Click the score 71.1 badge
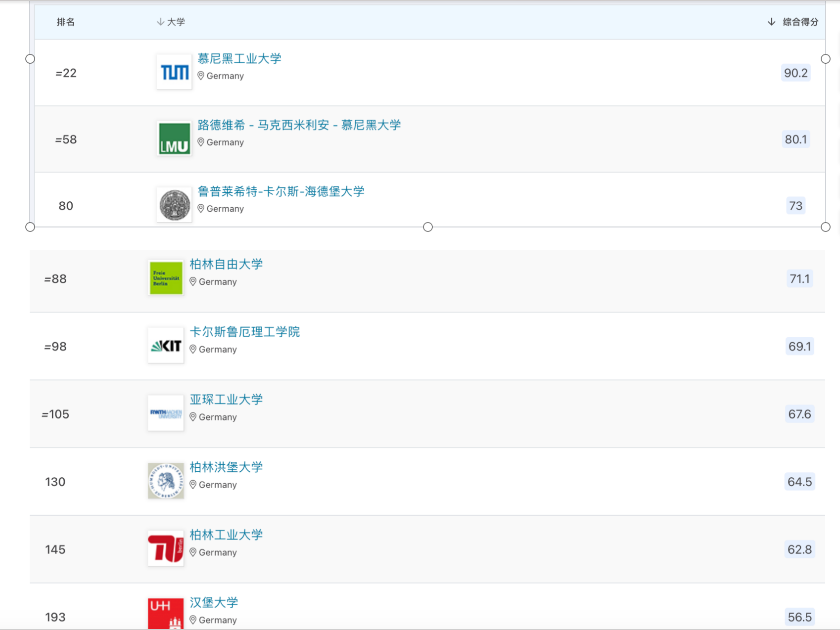This screenshot has width=840, height=630. pyautogui.click(x=799, y=279)
